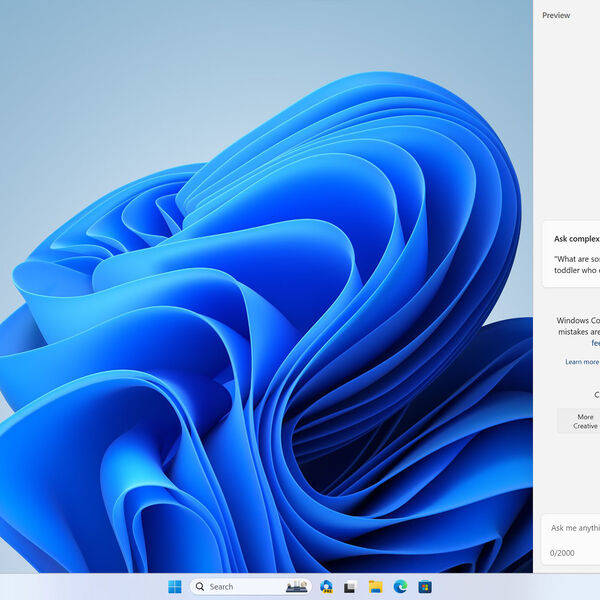Click the sample toddler question text

click(577, 264)
